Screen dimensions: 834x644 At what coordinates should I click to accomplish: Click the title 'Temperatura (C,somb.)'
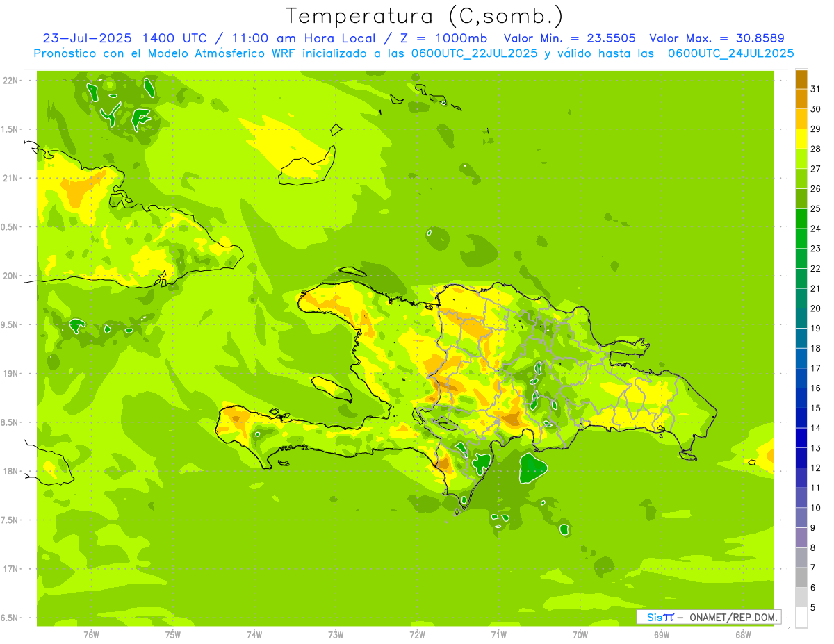[x=424, y=16]
